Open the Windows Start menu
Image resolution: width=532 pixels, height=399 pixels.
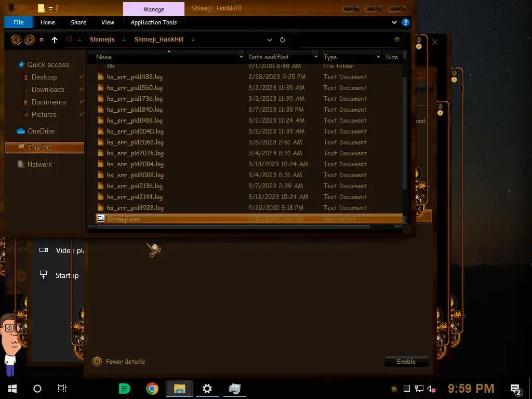tap(12, 389)
